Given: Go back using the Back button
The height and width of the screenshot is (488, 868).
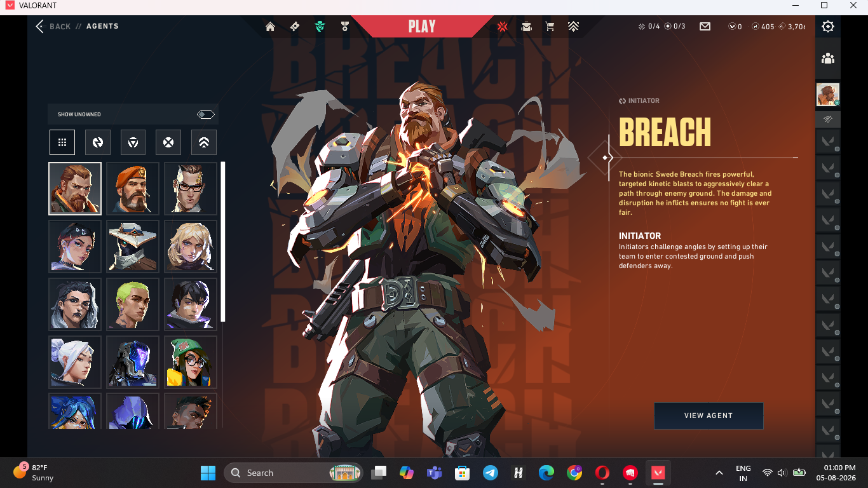Looking at the screenshot, I should click(x=53, y=27).
